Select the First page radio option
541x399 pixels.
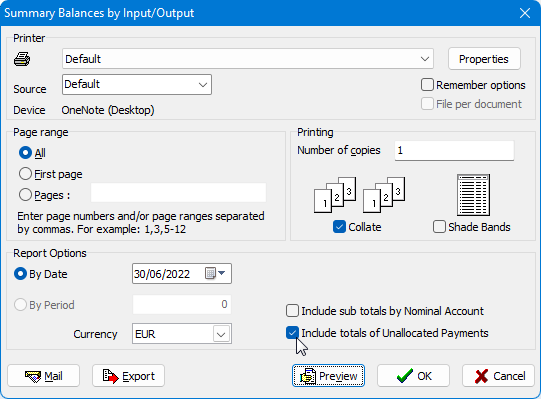[x=25, y=174]
